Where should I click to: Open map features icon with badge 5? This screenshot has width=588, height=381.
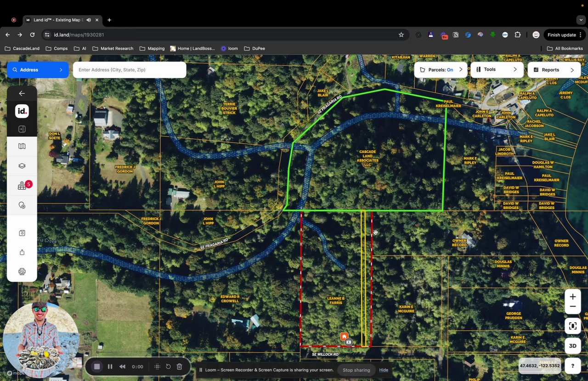22,186
